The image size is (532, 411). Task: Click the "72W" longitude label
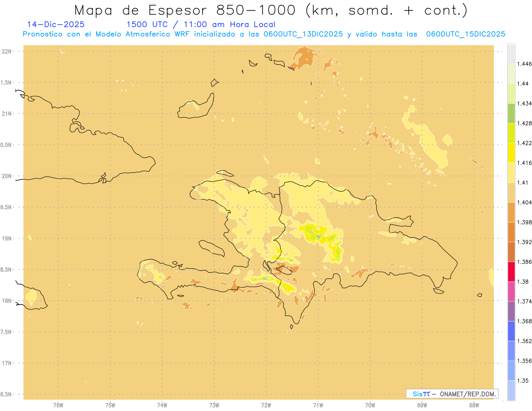[x=266, y=405]
